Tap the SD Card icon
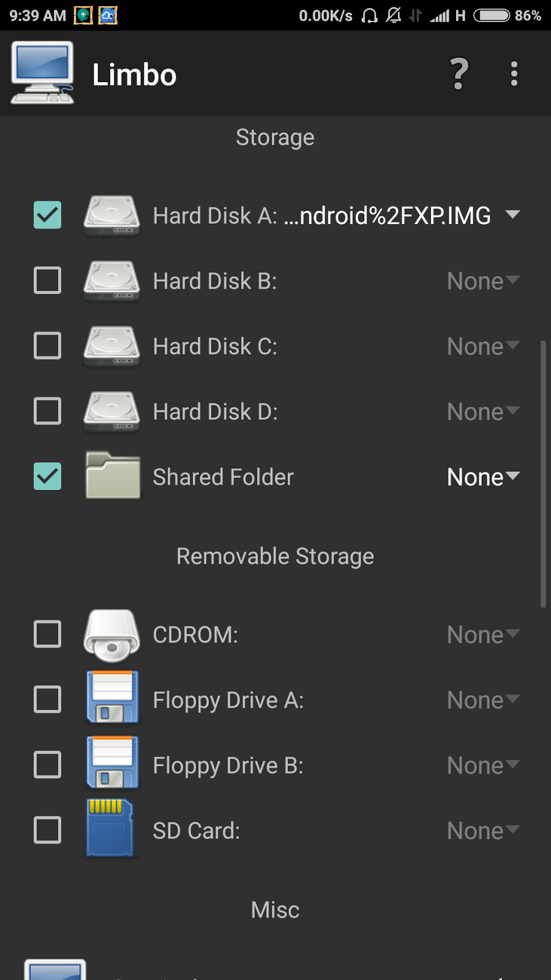Screen dimensions: 551x980 coord(110,829)
